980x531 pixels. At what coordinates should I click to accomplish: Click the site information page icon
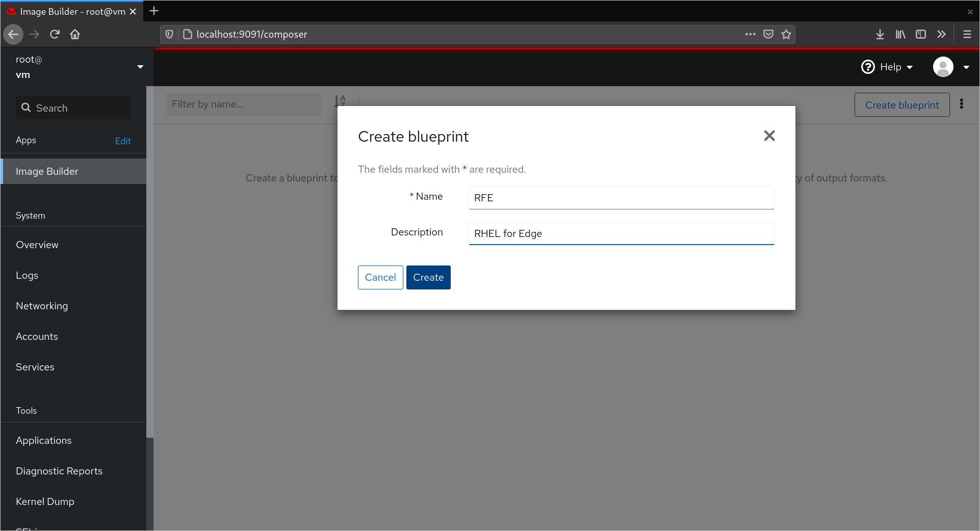click(x=187, y=34)
